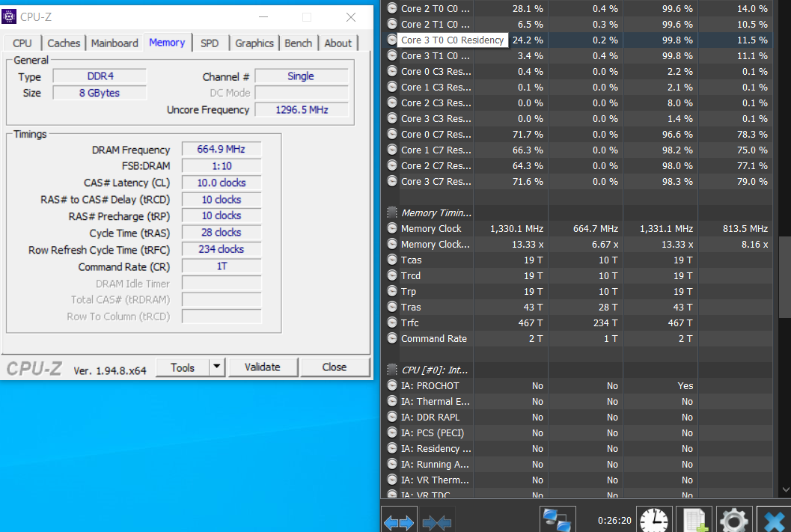The height and width of the screenshot is (532, 791).
Task: Click sensor icon beside Core 3 T1 C0 row
Action: pos(392,55)
